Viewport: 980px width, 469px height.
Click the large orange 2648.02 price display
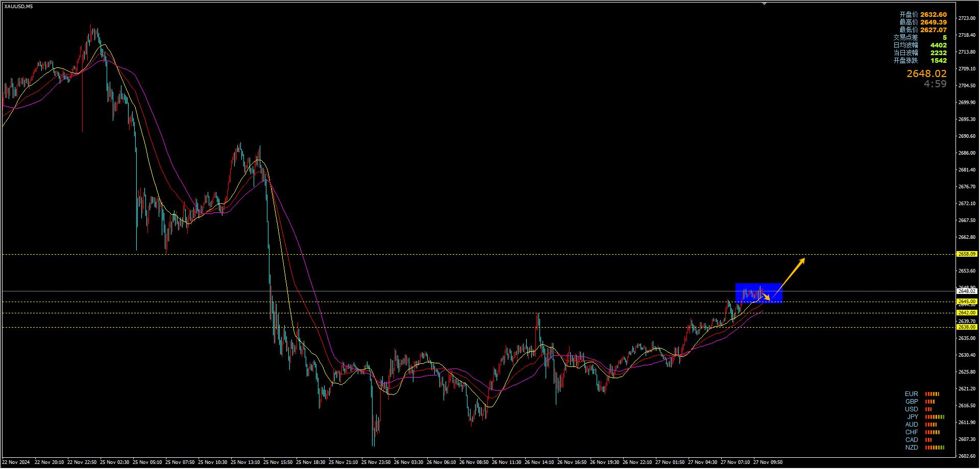(x=926, y=74)
